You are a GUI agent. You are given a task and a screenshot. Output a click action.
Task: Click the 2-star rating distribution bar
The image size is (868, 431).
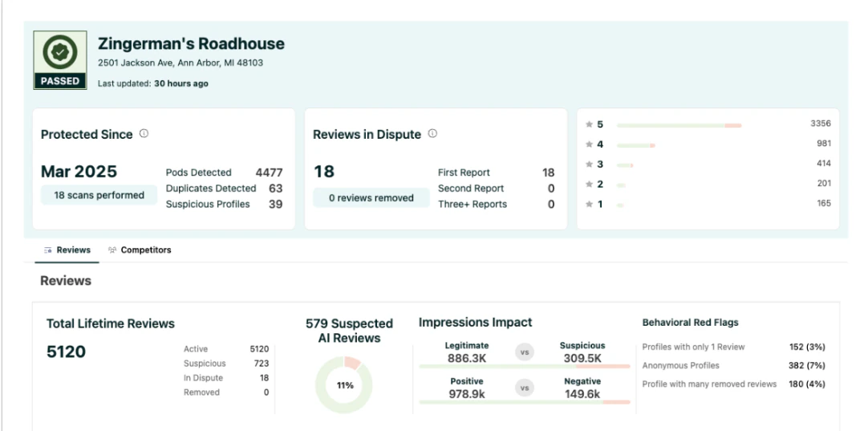click(621, 185)
